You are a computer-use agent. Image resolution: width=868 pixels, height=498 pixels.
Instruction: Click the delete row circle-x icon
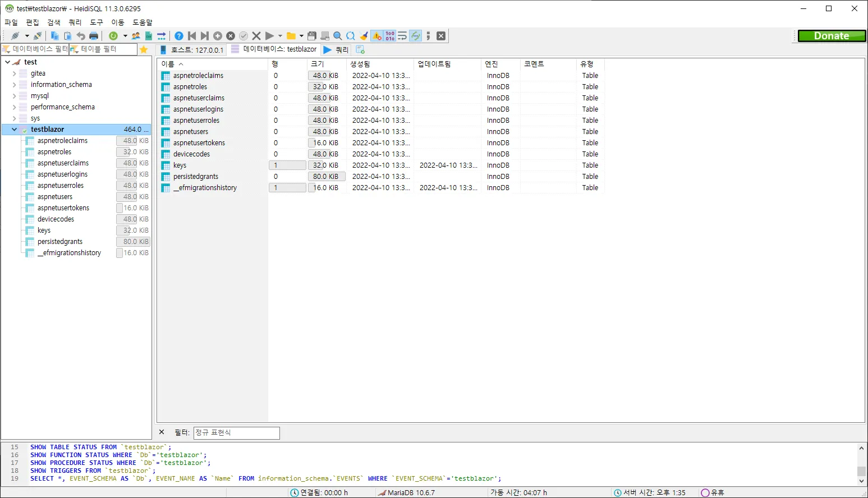(x=231, y=36)
